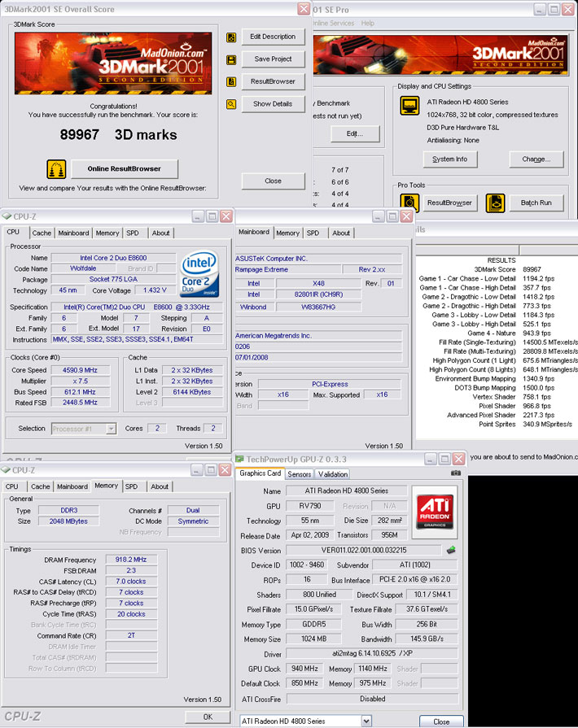Click the Change... display settings button
The height and width of the screenshot is (728, 578).
[x=536, y=159]
